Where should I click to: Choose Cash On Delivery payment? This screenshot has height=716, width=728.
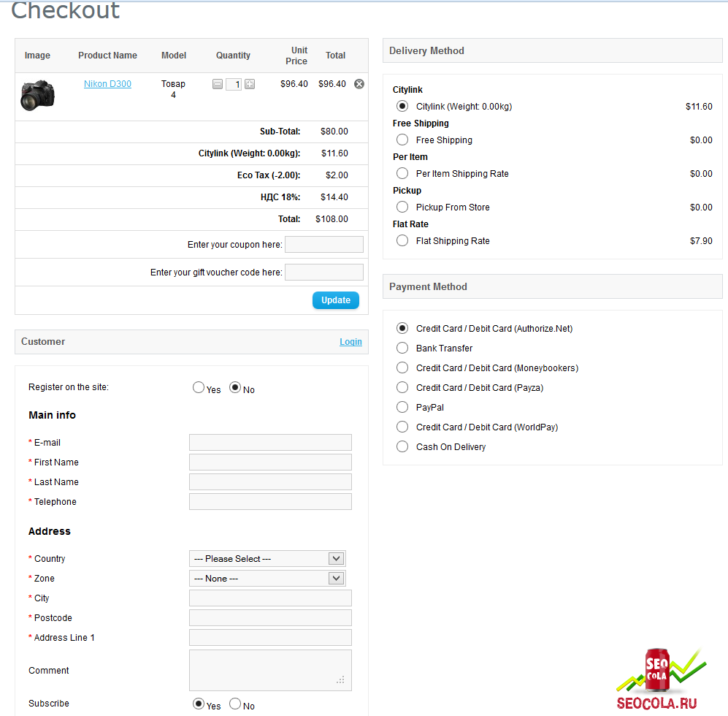coord(402,446)
